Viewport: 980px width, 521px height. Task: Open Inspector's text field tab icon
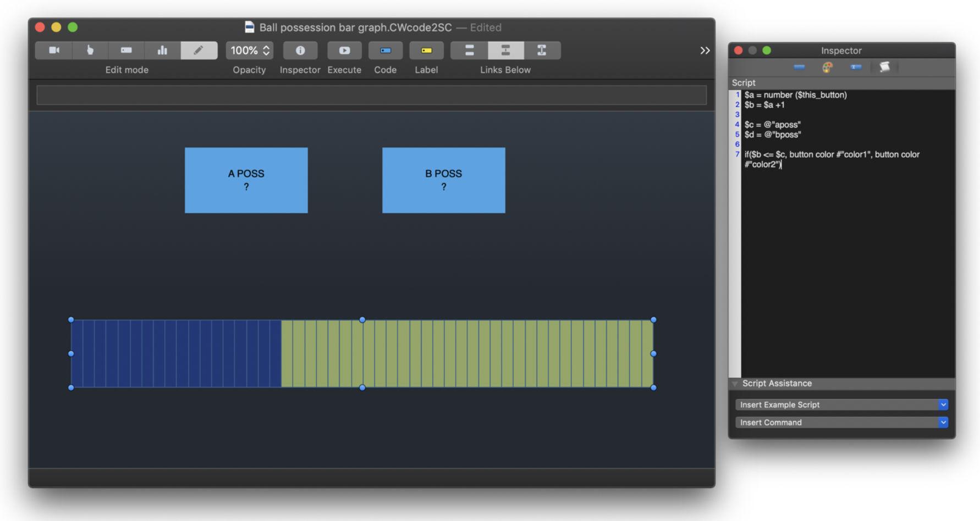coord(856,67)
